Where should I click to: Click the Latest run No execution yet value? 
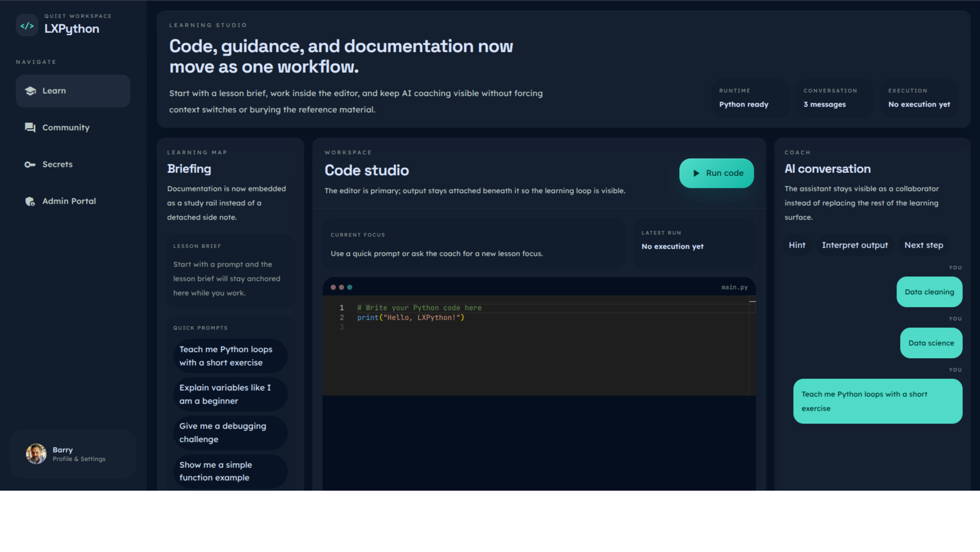[x=672, y=247]
